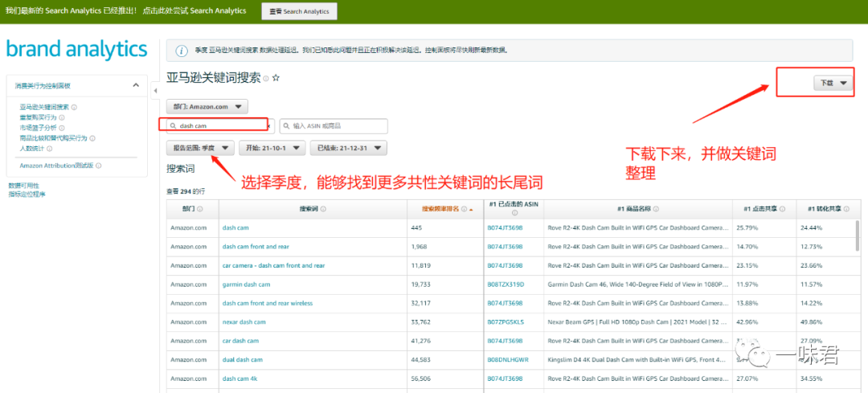Click the info icon in the 搜索频率排名 header

click(x=464, y=209)
